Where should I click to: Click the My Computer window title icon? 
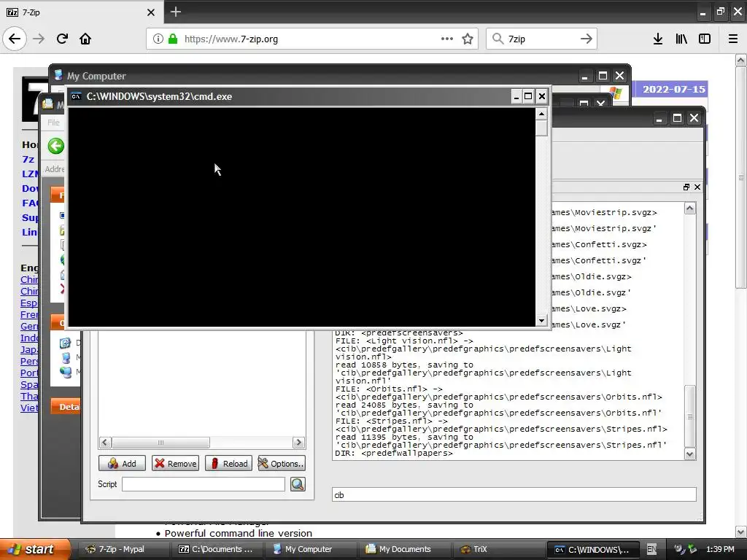(x=58, y=75)
